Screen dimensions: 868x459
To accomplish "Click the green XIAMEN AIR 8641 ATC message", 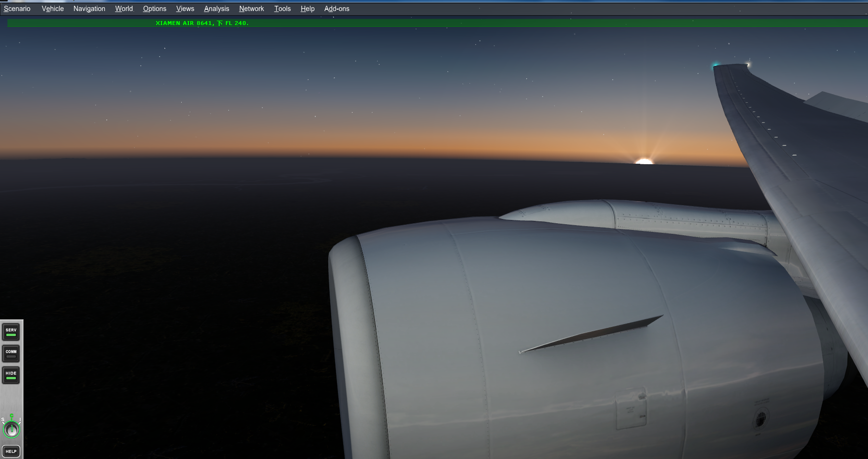I will tap(202, 23).
